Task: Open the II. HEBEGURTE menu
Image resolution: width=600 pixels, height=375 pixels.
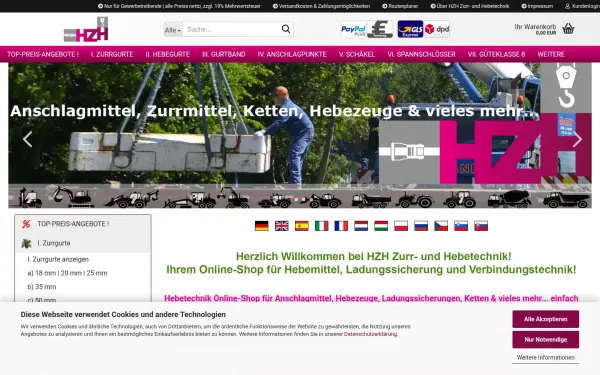Action: (x=168, y=54)
